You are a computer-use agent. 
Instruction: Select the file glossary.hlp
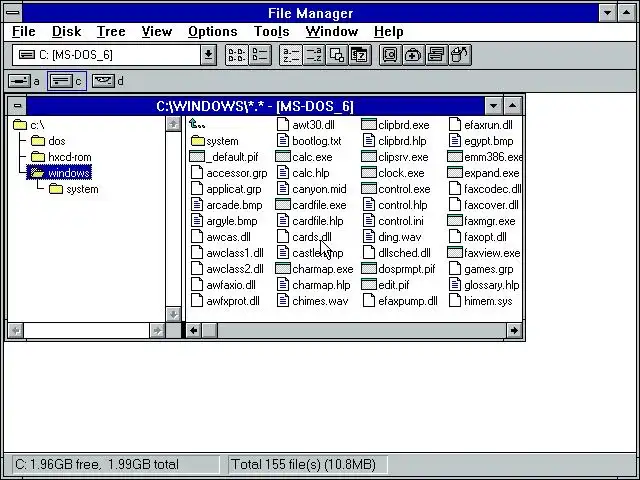(484, 284)
